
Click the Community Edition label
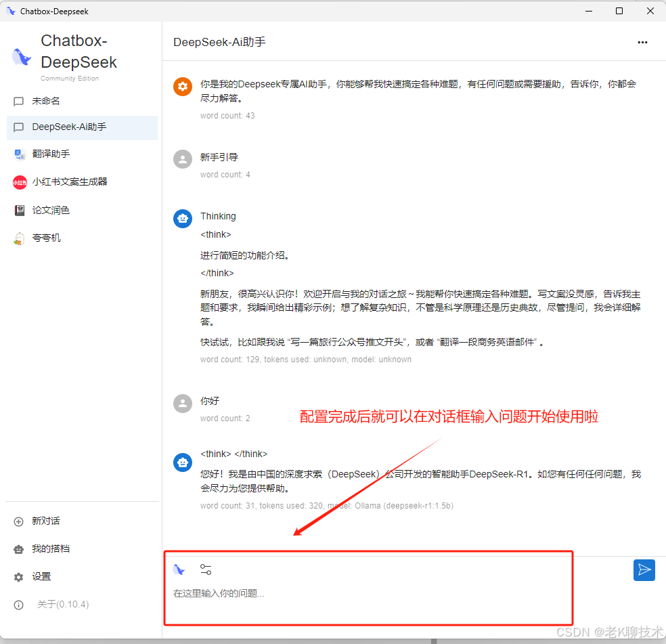[70, 79]
